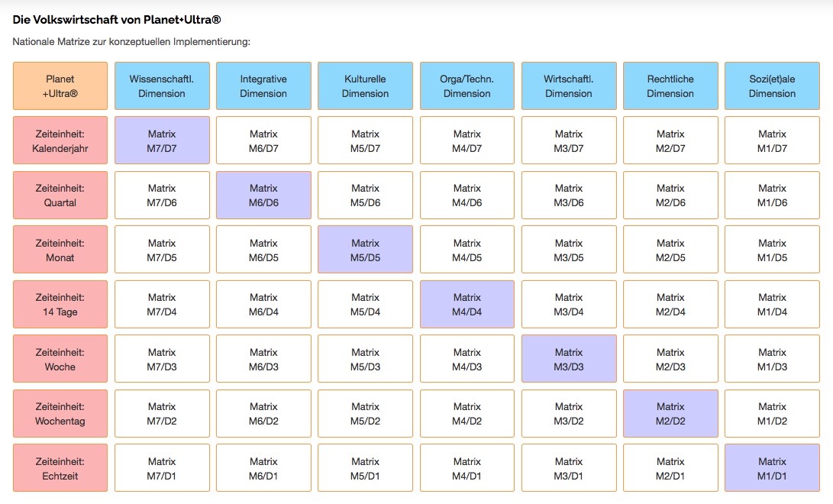
Task: Select cell Matrix M3/D7
Action: 569,141
